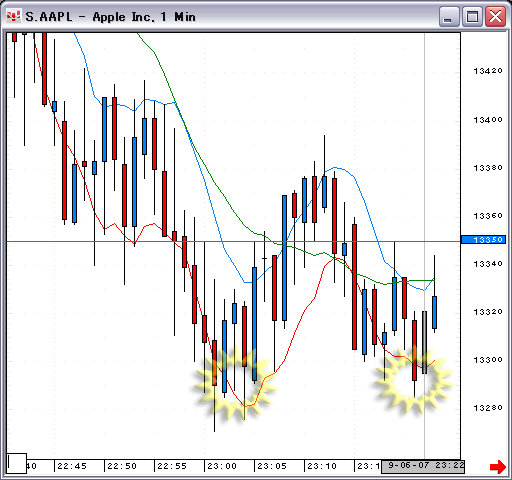This screenshot has width=512, height=480.
Task: Click the tall blue candle near 23:06
Action: tap(284, 258)
